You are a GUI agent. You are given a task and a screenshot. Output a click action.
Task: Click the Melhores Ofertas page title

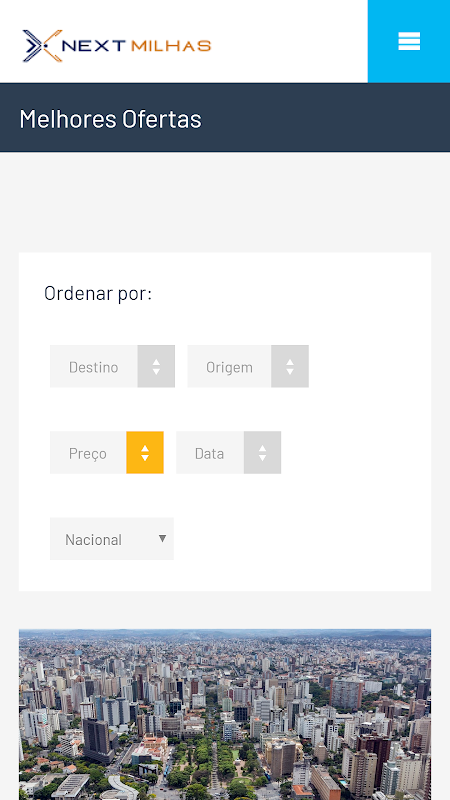[x=111, y=119]
